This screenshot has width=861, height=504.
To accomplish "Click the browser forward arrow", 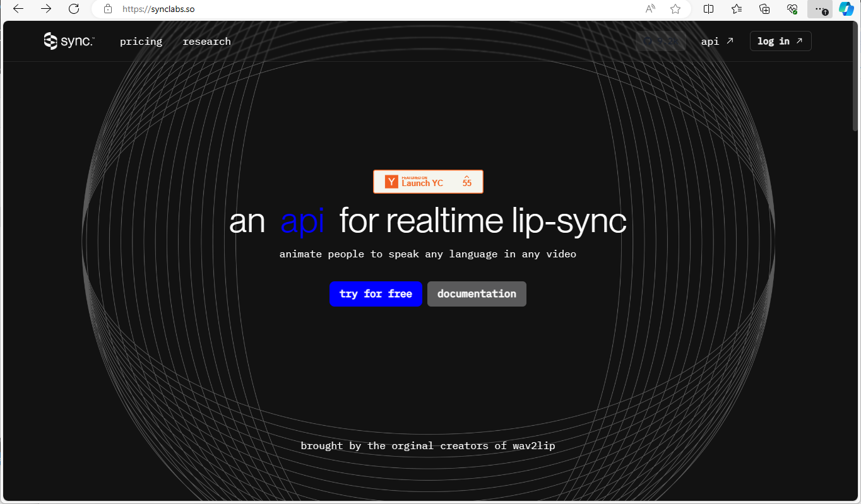I will pos(46,9).
